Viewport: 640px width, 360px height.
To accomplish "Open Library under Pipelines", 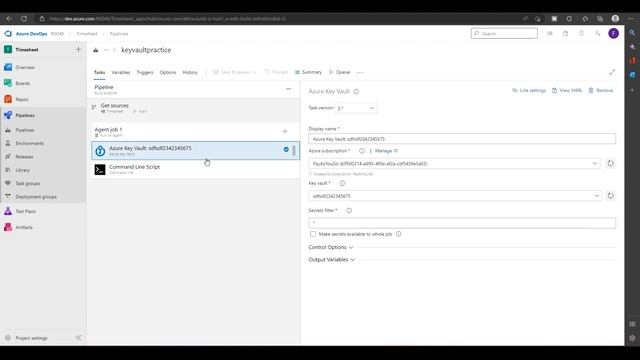I will click(x=22, y=170).
